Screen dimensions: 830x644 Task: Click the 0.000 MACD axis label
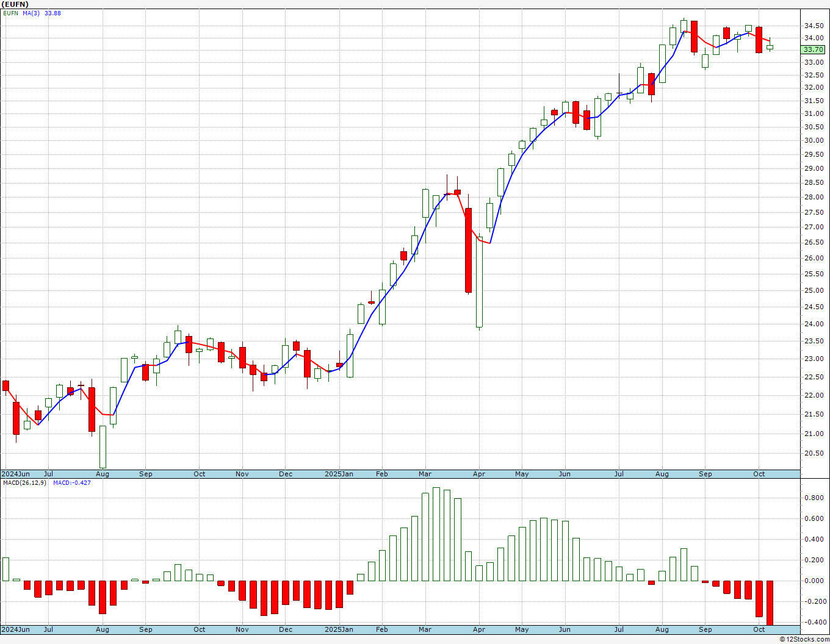[815, 581]
